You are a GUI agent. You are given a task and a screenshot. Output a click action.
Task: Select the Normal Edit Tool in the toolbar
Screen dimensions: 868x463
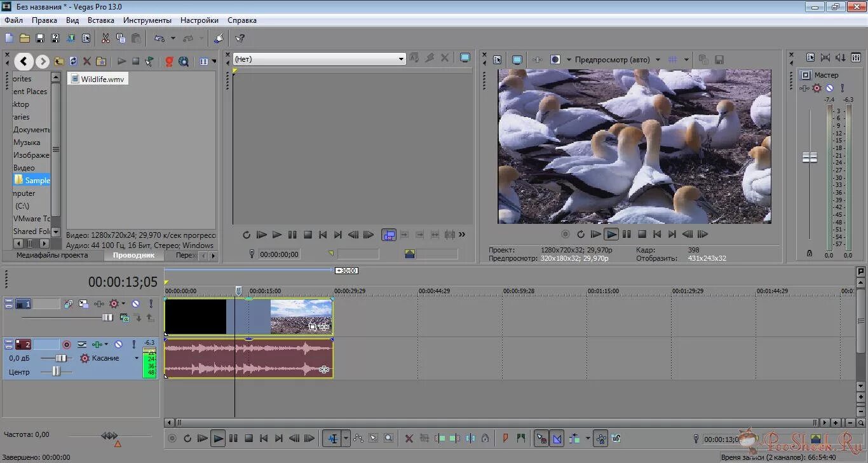[x=332, y=438]
